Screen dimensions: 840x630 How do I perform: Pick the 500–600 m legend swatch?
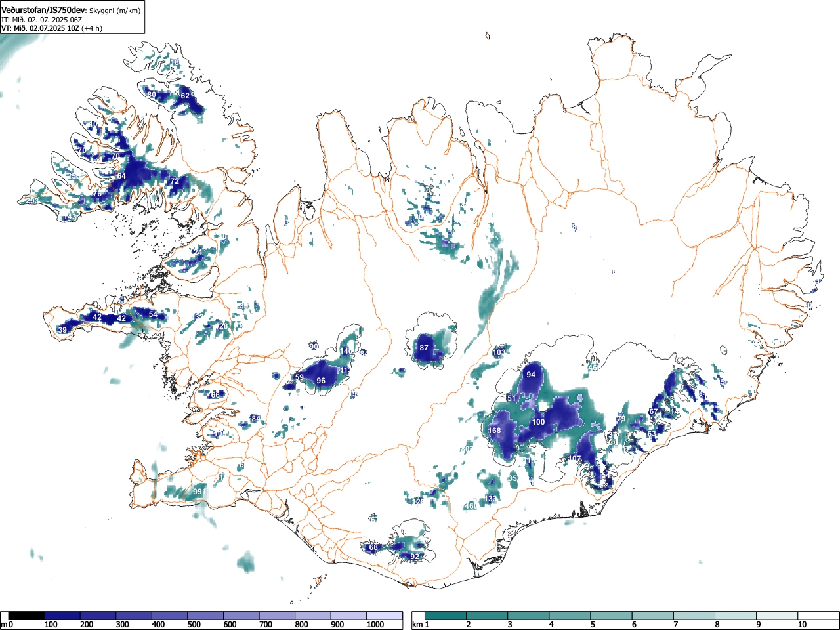205,616
